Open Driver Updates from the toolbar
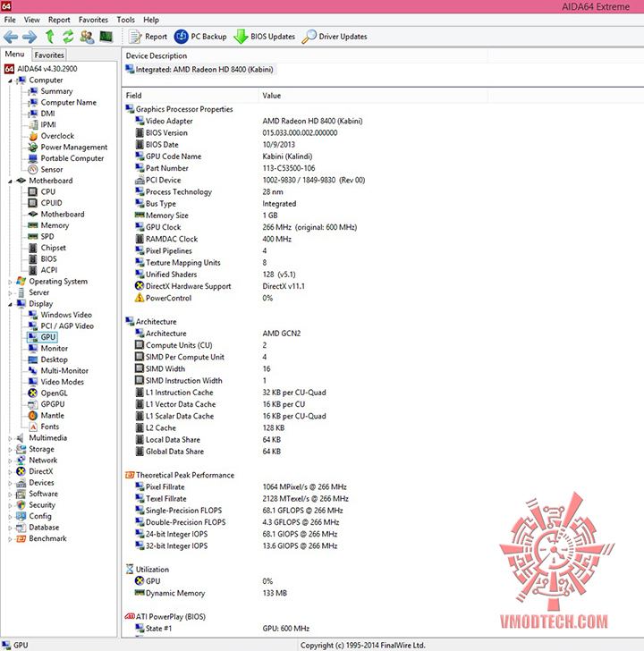The image size is (644, 651). click(335, 37)
